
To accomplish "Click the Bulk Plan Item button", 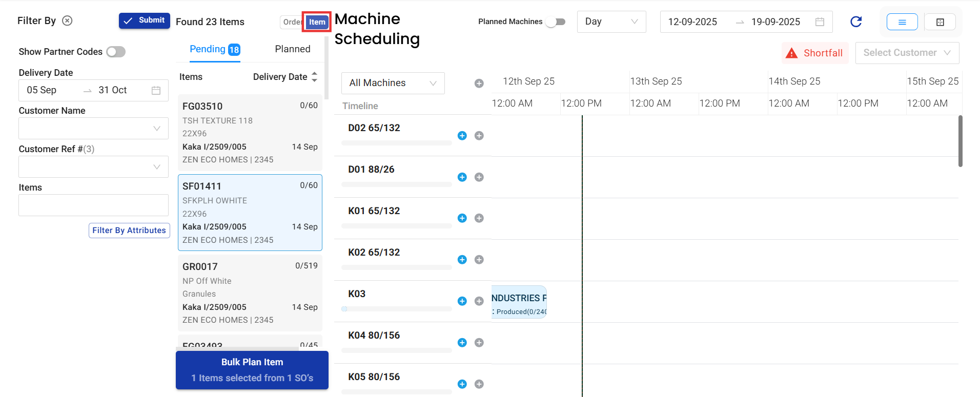I will click(252, 370).
